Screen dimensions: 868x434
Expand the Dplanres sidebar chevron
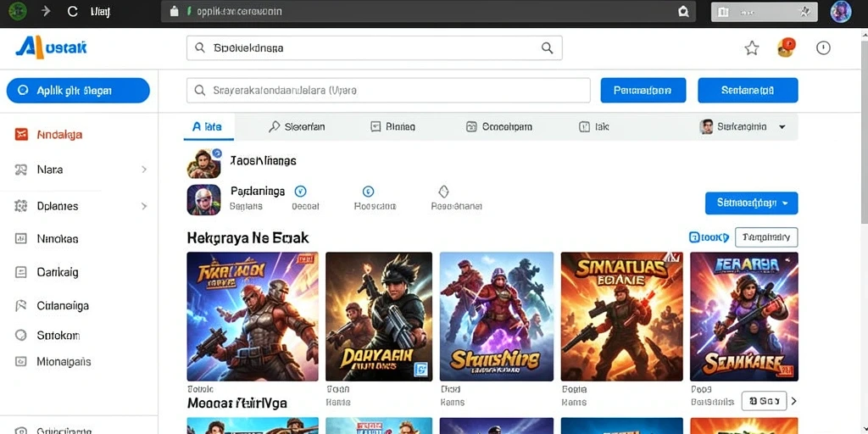click(144, 206)
